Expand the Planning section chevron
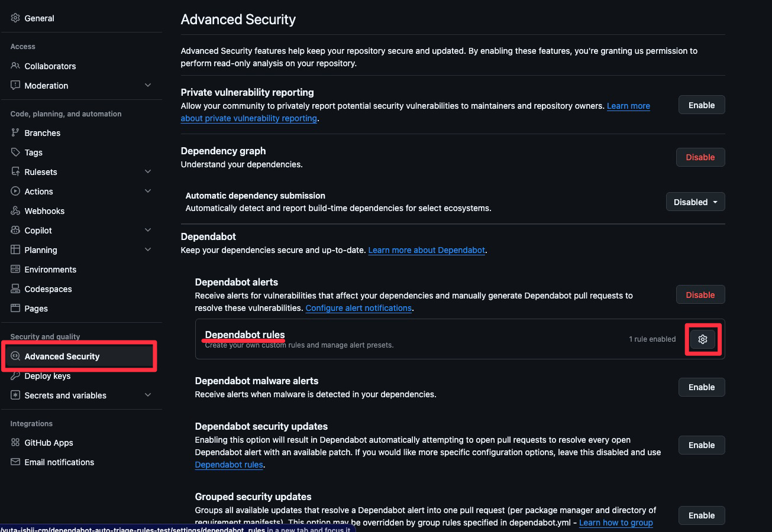772x532 pixels. 148,249
